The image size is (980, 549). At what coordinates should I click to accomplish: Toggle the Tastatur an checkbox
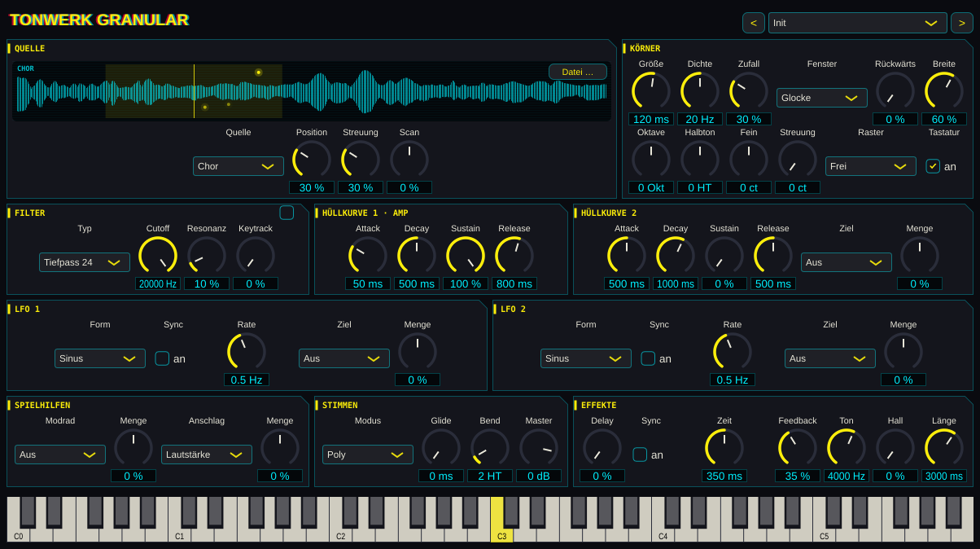tap(933, 166)
